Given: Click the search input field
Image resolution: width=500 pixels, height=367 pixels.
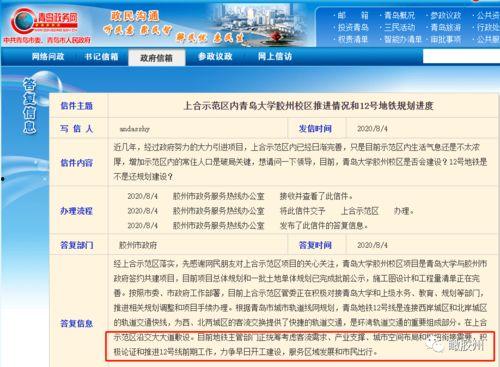Looking at the screenshot, I should [461, 56].
